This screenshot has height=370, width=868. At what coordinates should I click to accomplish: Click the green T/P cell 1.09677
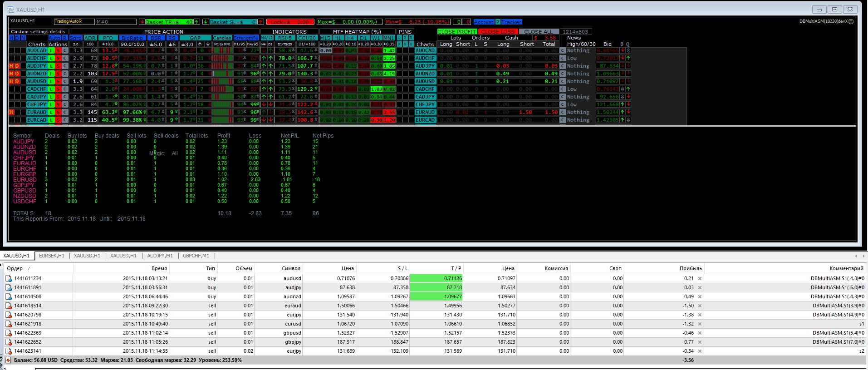click(x=436, y=297)
